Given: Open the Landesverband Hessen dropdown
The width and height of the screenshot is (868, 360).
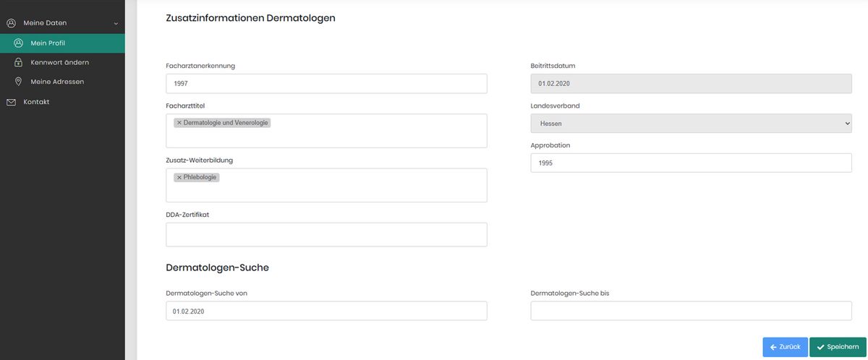Looking at the screenshot, I should tap(691, 124).
